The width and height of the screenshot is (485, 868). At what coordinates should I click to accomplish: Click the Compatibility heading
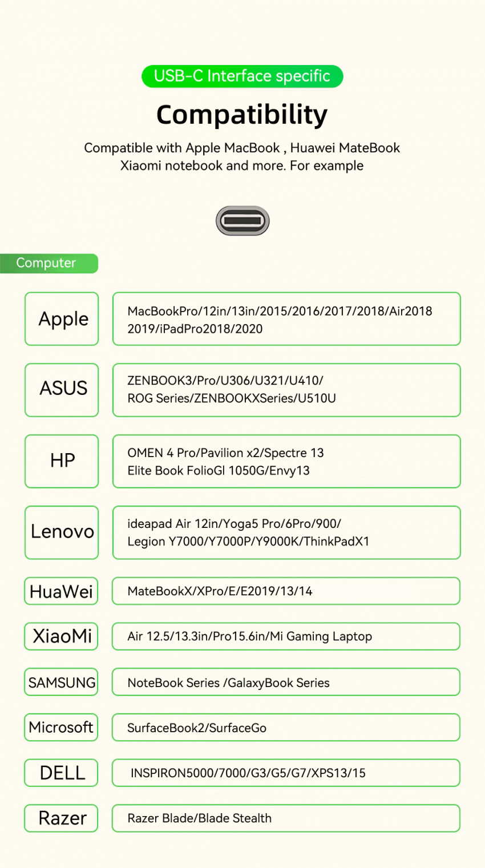tap(242, 115)
